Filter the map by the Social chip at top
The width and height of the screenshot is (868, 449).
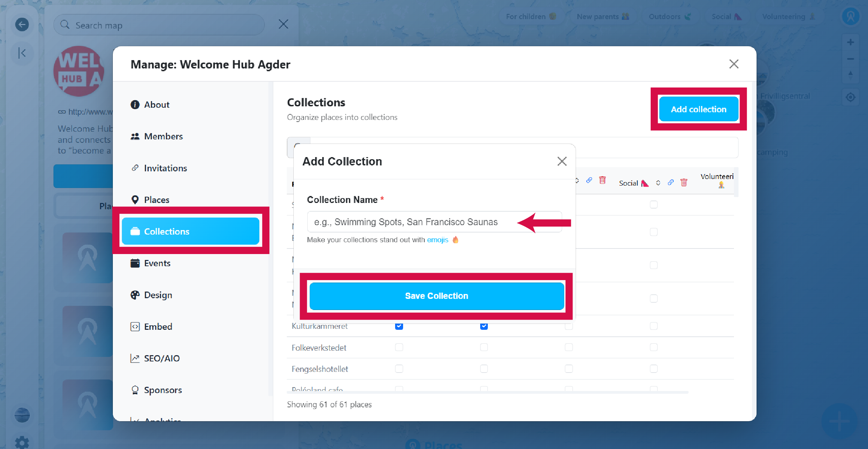point(727,16)
